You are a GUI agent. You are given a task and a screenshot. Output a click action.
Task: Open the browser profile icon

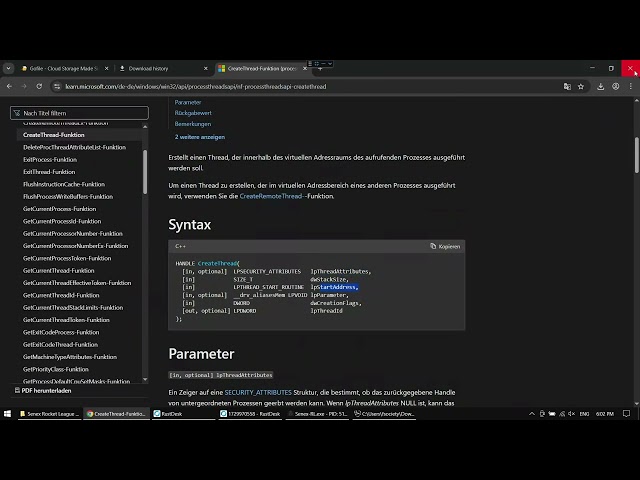[x=616, y=87]
